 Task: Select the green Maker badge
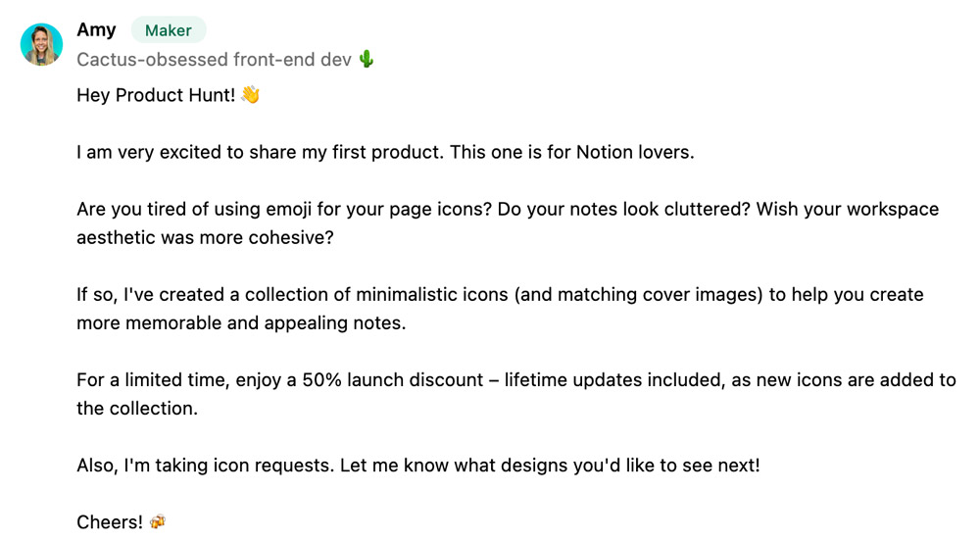169,30
